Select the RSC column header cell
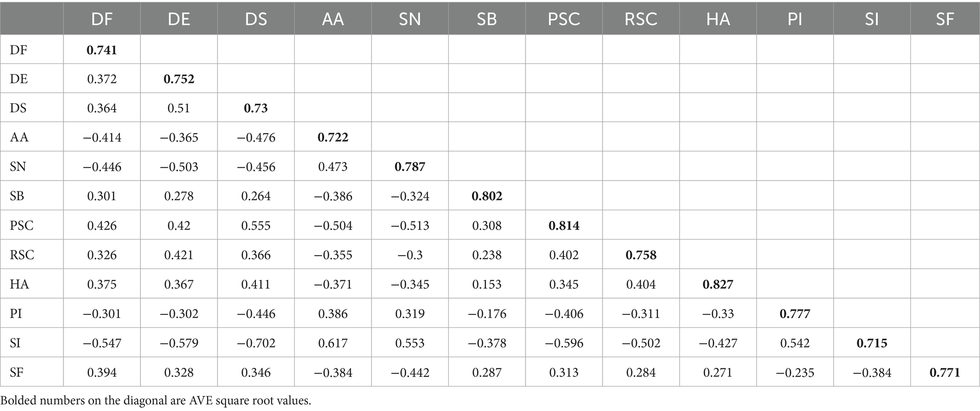This screenshot has height=411, width=980. (x=641, y=19)
